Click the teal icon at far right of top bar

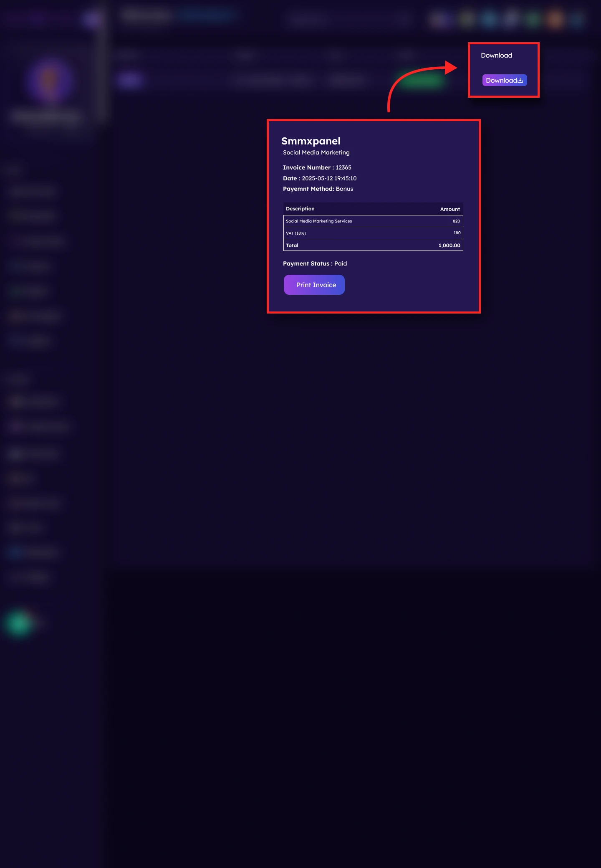tap(577, 19)
